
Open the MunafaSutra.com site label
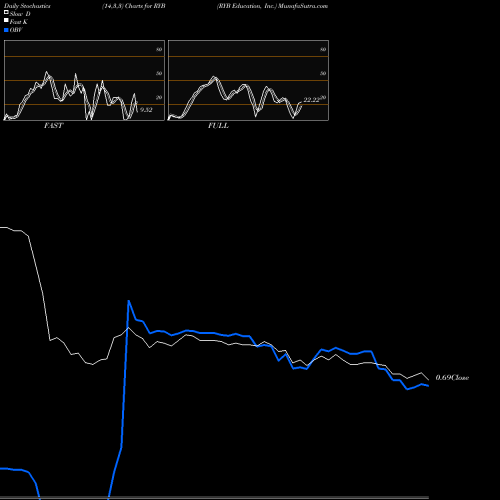point(303,6)
